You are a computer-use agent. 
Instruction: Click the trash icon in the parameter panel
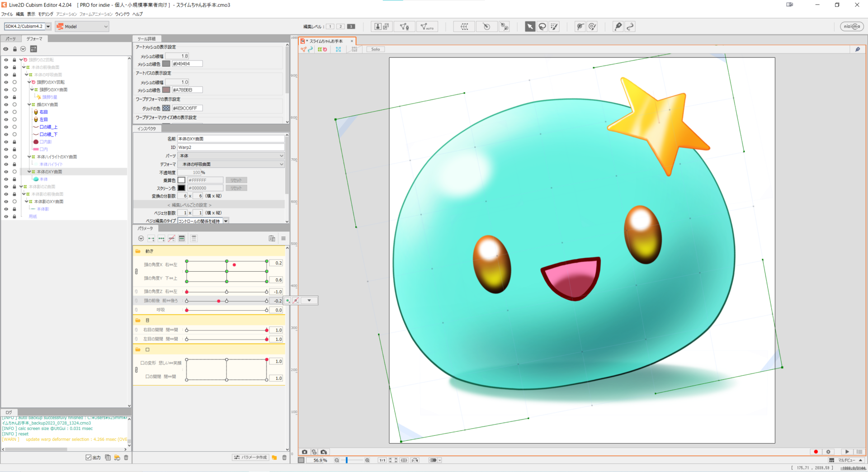[x=284, y=458]
